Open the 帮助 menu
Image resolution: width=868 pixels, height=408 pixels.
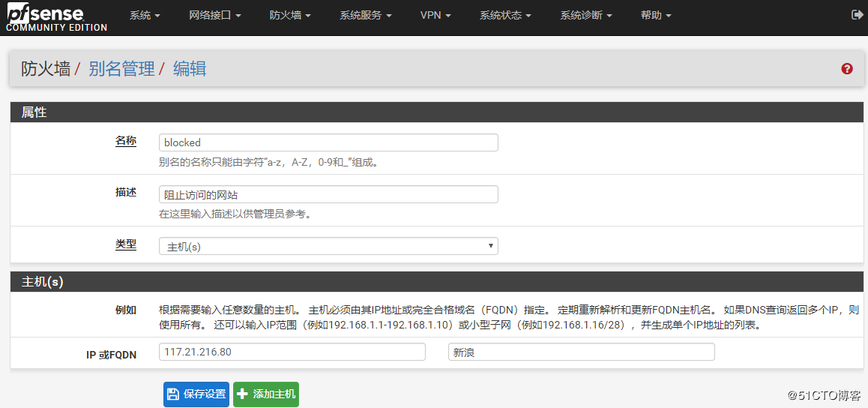tap(656, 16)
